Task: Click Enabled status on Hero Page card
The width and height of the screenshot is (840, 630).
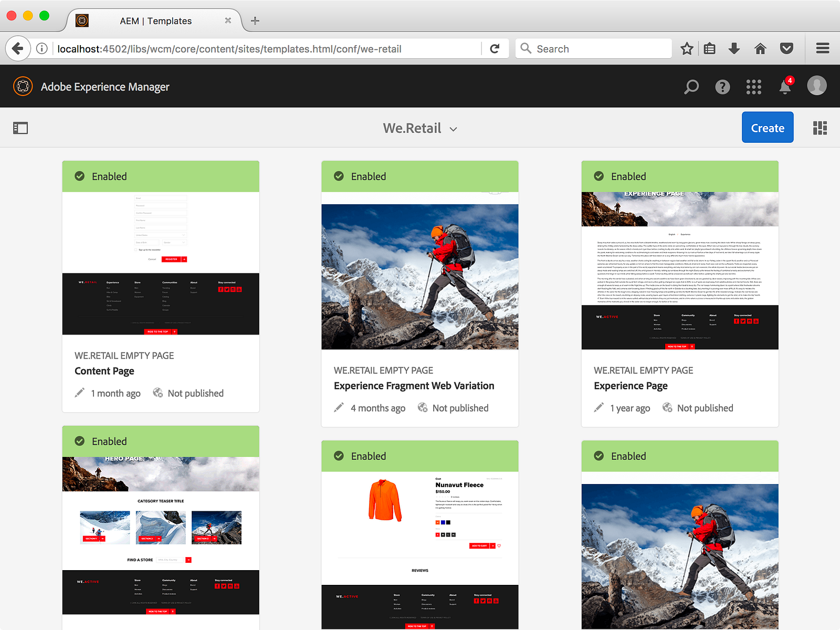Action: click(109, 442)
